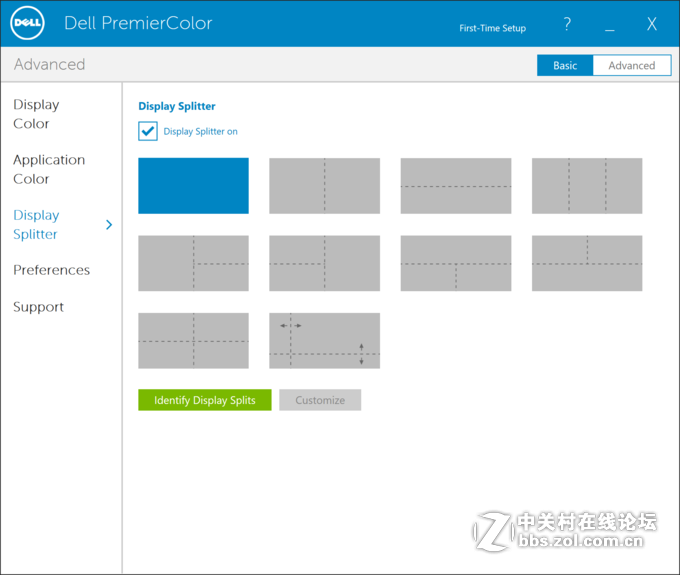Close the Dell PremierColor window

point(652,23)
